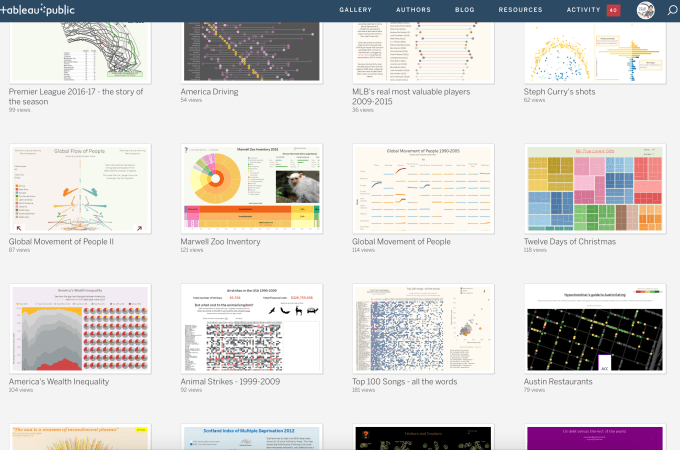Click view count under Marwell Zoo Inventory
This screenshot has height=450, width=680.
pyautogui.click(x=192, y=250)
